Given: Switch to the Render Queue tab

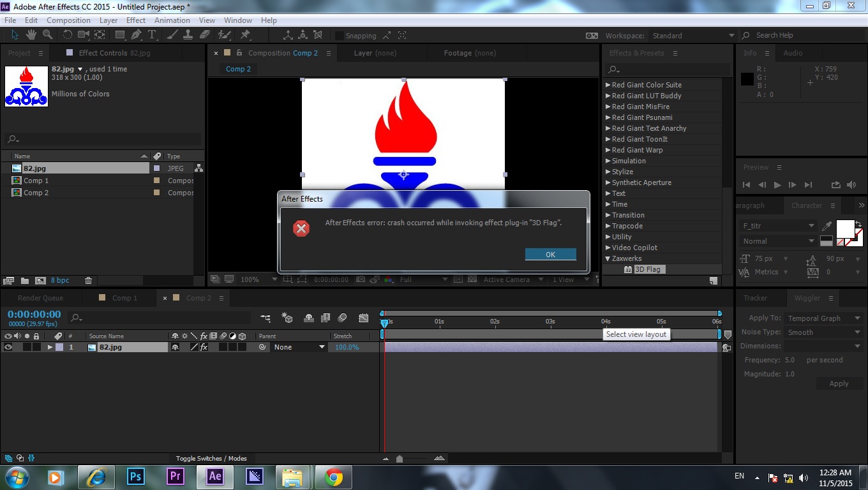Looking at the screenshot, I should 40,298.
